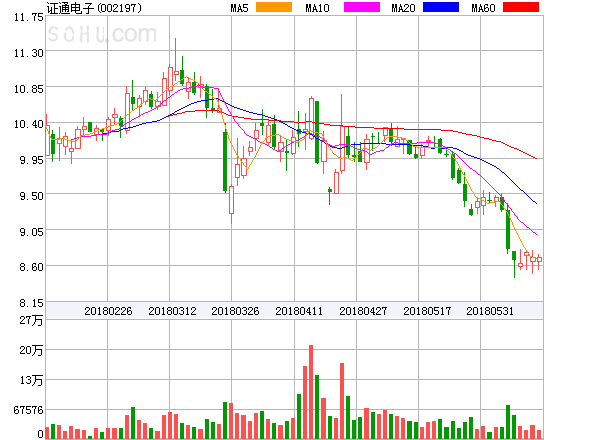600x440 pixels.
Task: Click the candlestick with the highest upper wick
Action: pyautogui.click(x=176, y=60)
